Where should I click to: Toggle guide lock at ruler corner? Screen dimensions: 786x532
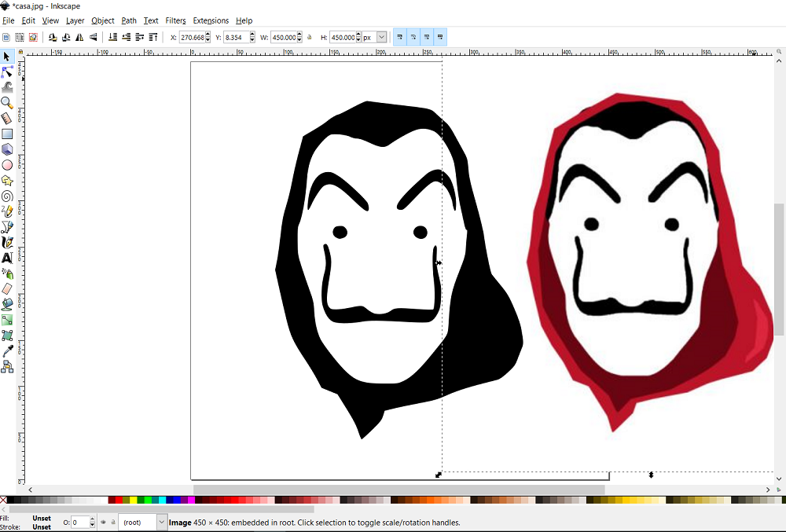[x=20, y=52]
